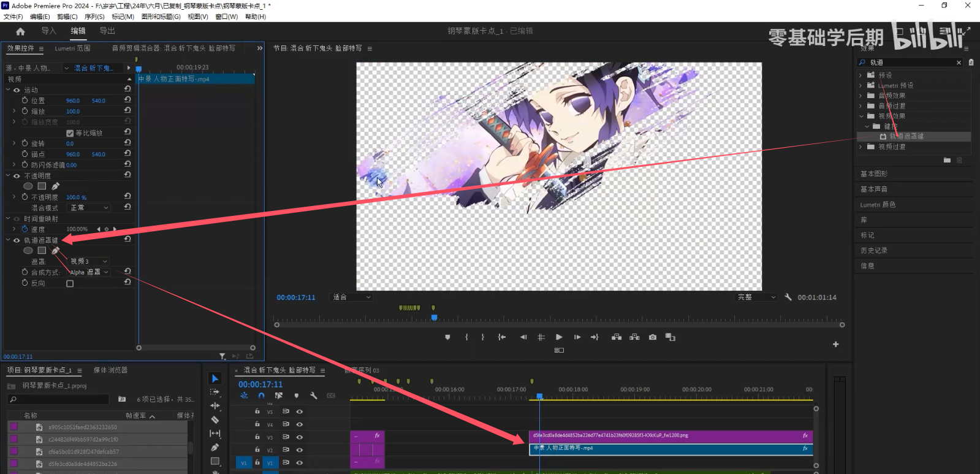Add marker button in timeline header
The image size is (980, 474).
point(296,396)
